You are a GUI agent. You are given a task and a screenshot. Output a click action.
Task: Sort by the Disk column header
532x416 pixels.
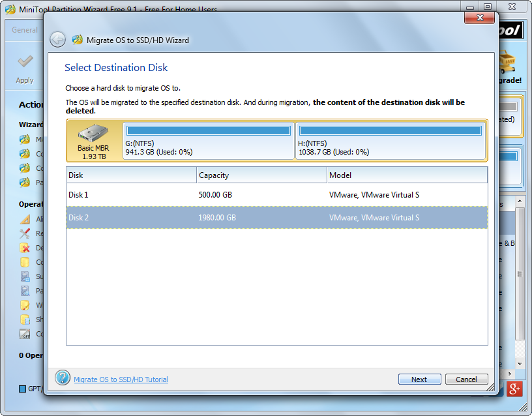(131, 175)
